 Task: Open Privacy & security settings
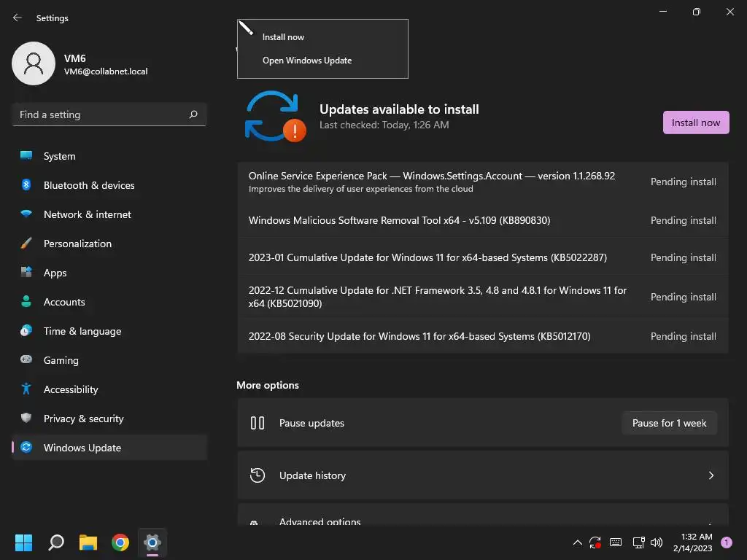(x=109, y=419)
